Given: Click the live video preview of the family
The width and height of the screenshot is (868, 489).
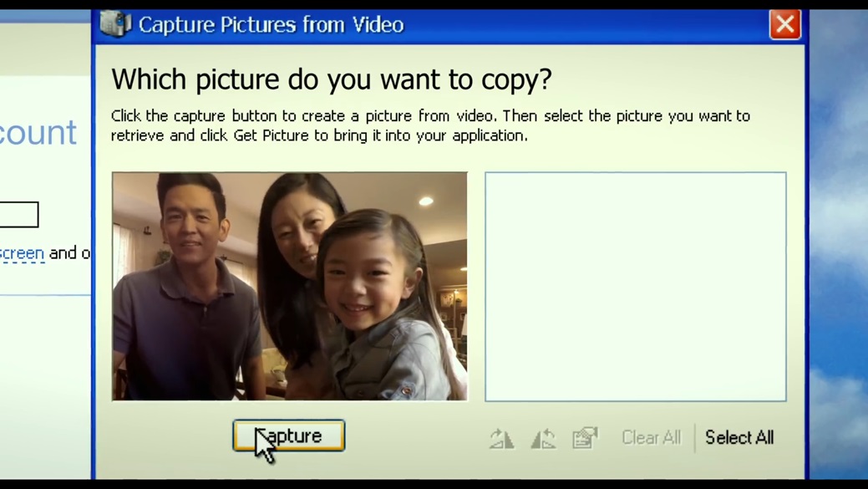Looking at the screenshot, I should (x=289, y=286).
